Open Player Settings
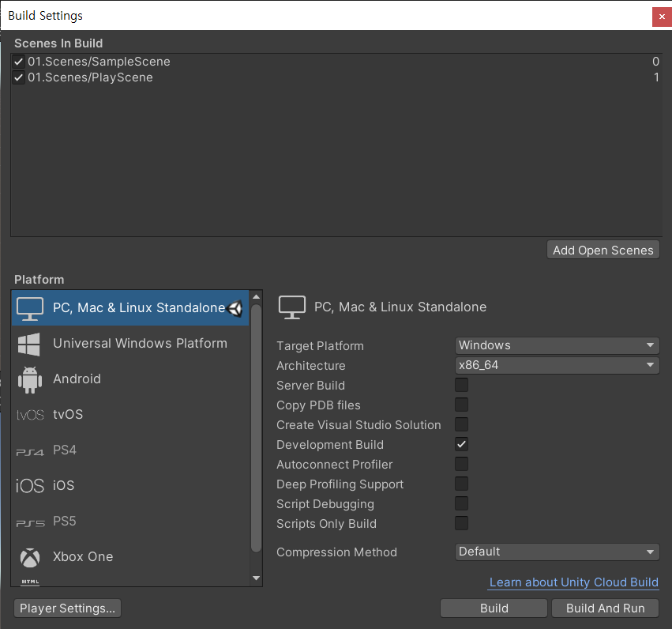This screenshot has width=672, height=629. tap(67, 608)
